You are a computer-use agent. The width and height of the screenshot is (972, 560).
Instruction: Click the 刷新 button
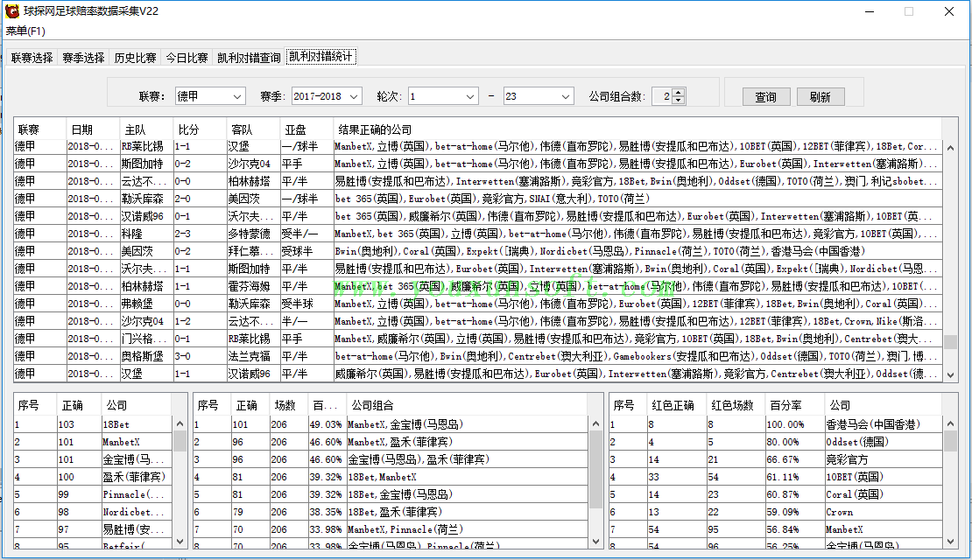[821, 96]
